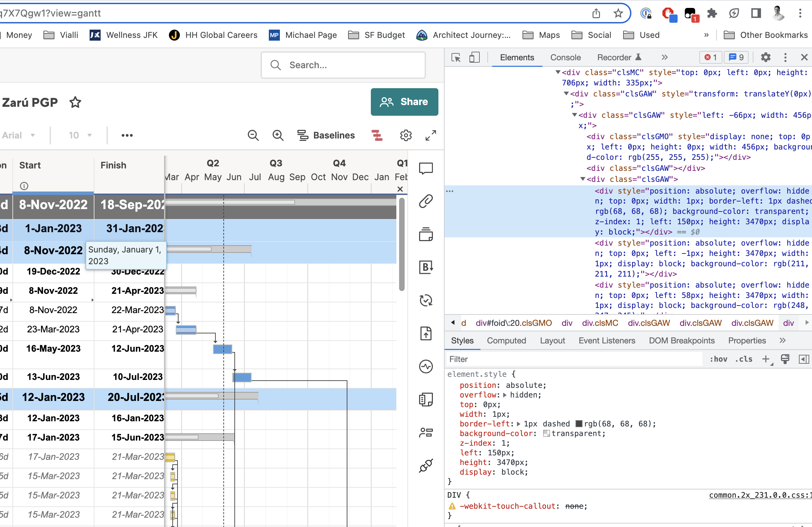The width and height of the screenshot is (812, 527).
Task: Bookmark this page with the star icon
Action: click(618, 13)
